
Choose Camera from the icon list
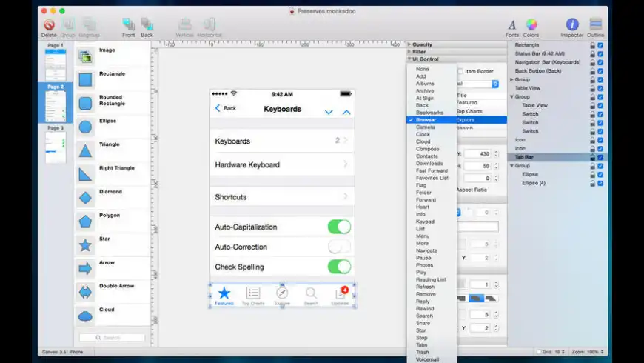coord(426,127)
